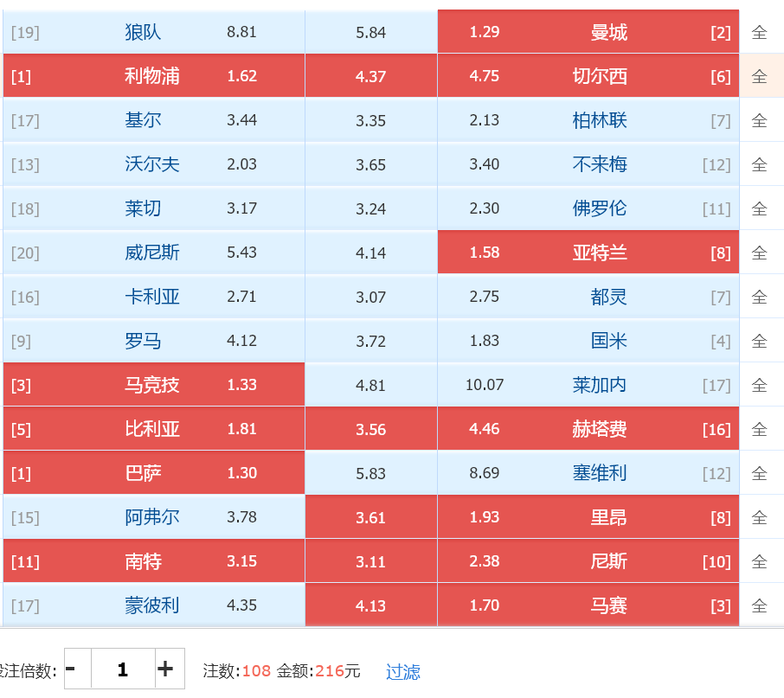Select home win 3.78 for 阿弗尔
The image size is (784, 698).
tap(154, 517)
